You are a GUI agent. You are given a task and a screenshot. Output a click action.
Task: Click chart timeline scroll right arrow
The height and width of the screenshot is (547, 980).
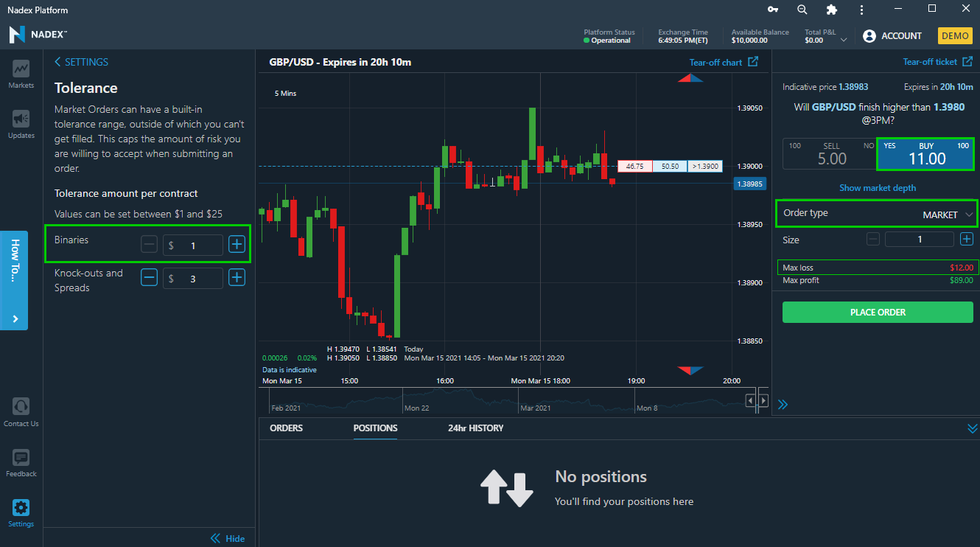(x=763, y=400)
